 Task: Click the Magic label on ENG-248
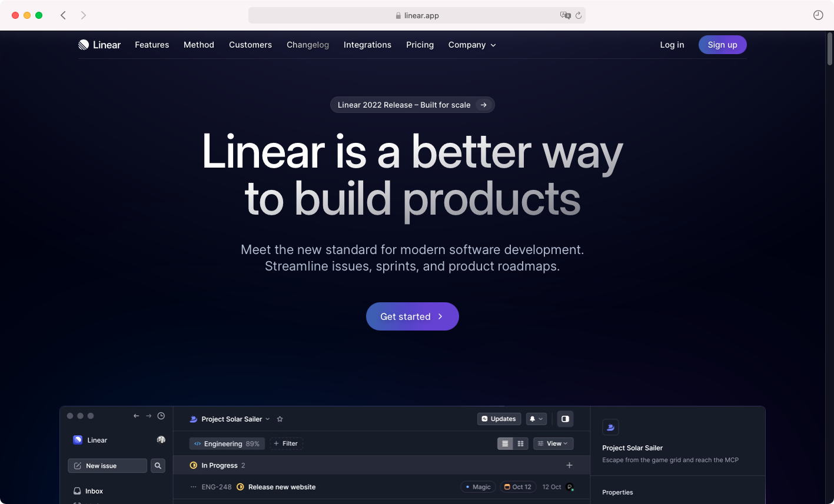point(478,487)
